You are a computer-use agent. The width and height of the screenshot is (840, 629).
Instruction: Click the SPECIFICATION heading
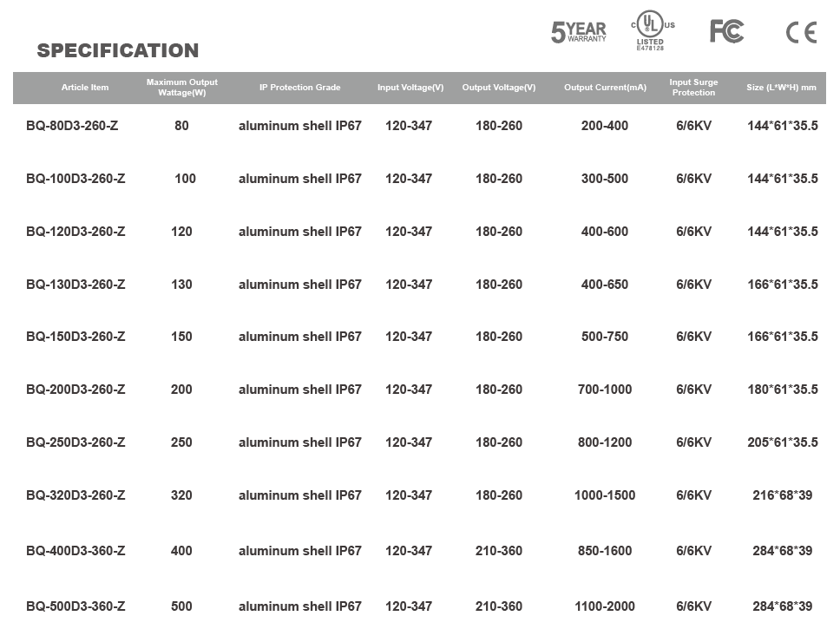[118, 50]
